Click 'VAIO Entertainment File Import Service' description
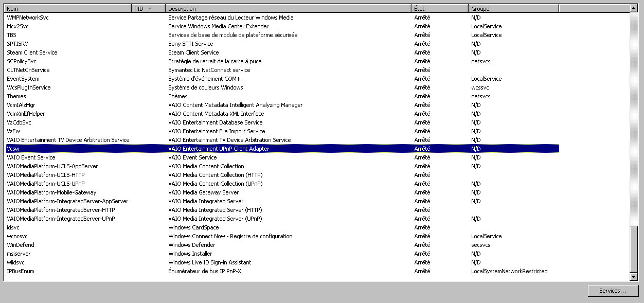The image size is (644, 303). tap(217, 131)
